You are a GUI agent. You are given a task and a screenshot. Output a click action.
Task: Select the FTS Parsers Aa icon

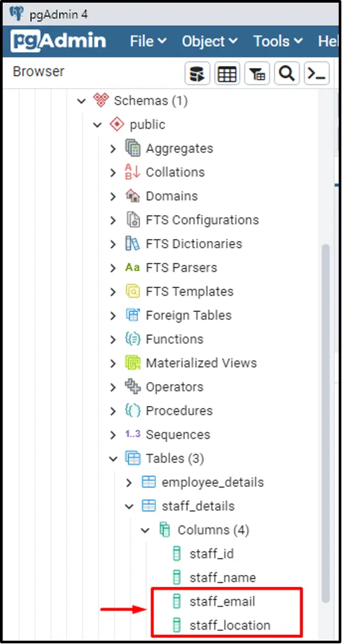tap(133, 268)
